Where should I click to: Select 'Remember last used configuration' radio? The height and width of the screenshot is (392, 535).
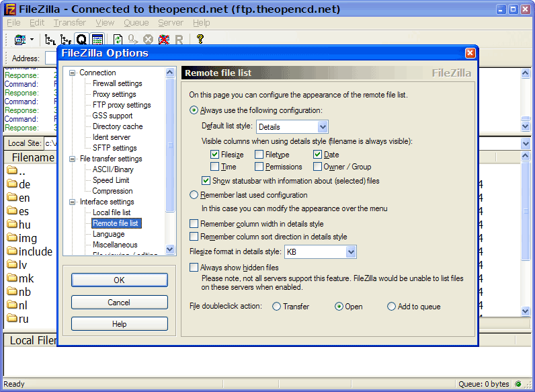pyautogui.click(x=194, y=195)
